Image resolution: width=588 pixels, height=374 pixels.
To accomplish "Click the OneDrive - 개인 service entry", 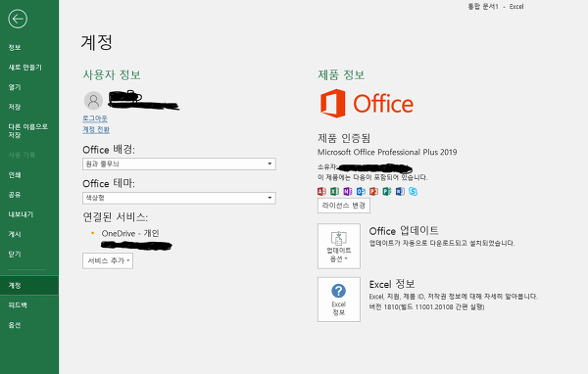I will click(130, 233).
